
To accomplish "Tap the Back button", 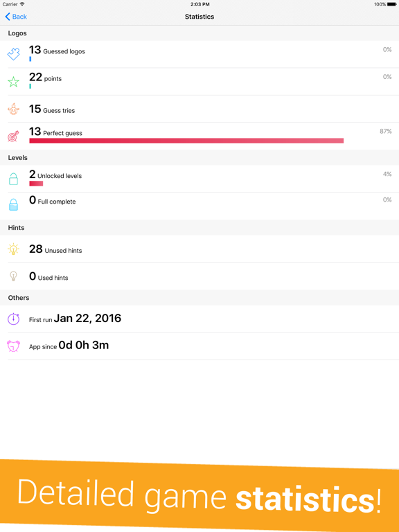I will point(16,17).
